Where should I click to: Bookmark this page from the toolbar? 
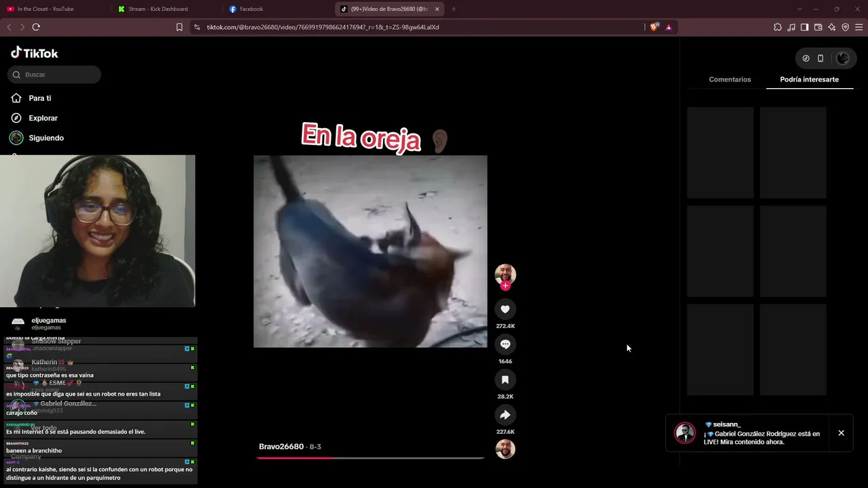(x=179, y=27)
